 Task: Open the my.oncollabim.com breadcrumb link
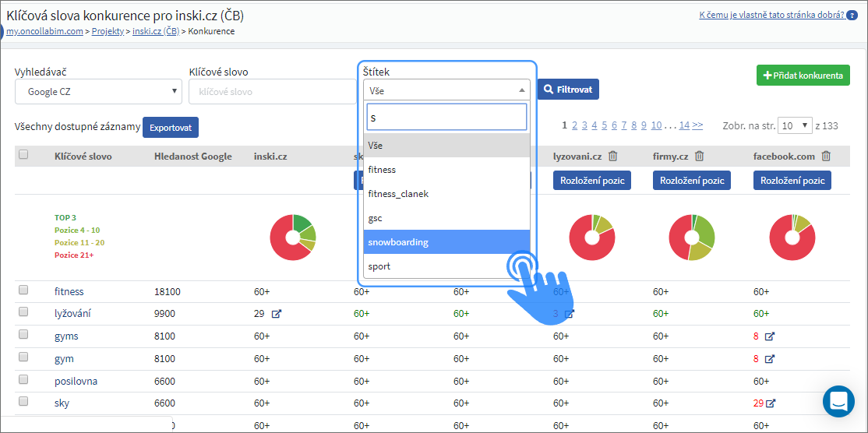click(x=44, y=31)
